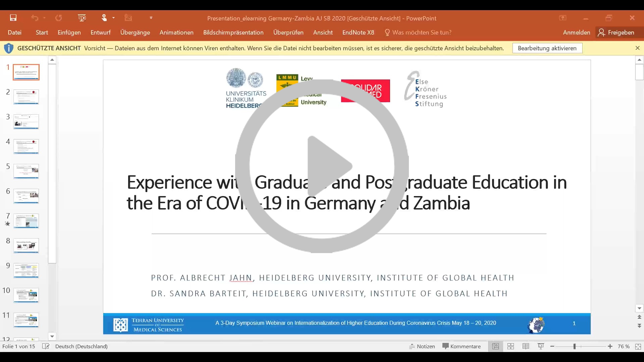Click Bearbeitung aktivieren button

pos(547,48)
